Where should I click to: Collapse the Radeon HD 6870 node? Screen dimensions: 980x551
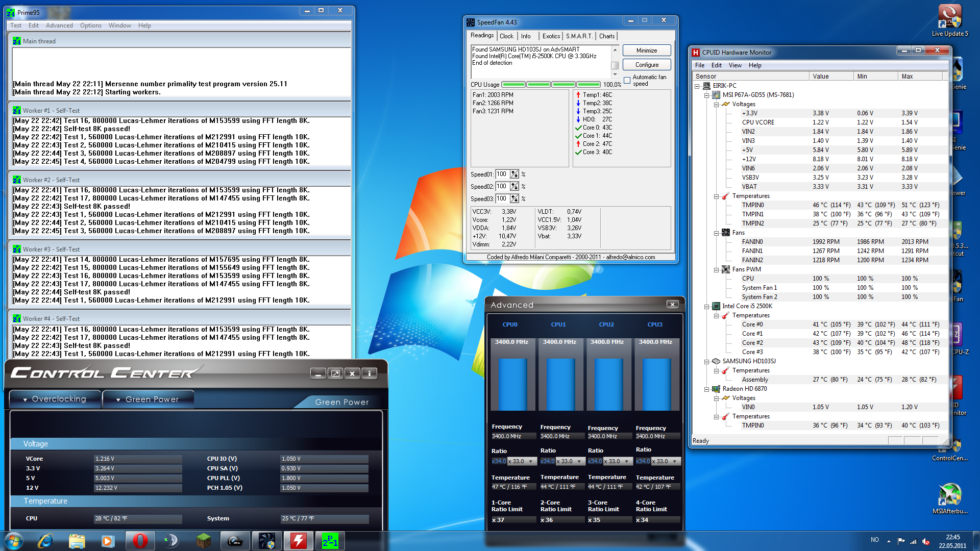tap(707, 389)
